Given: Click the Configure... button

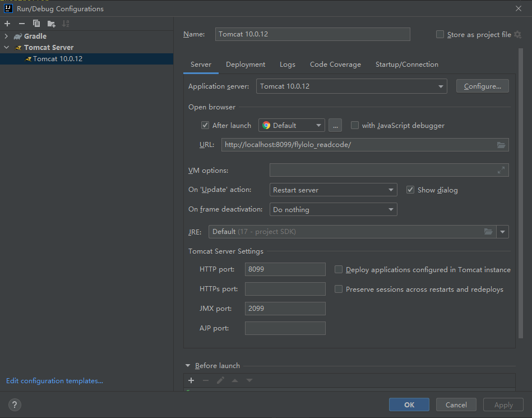Looking at the screenshot, I should click(x=483, y=86).
